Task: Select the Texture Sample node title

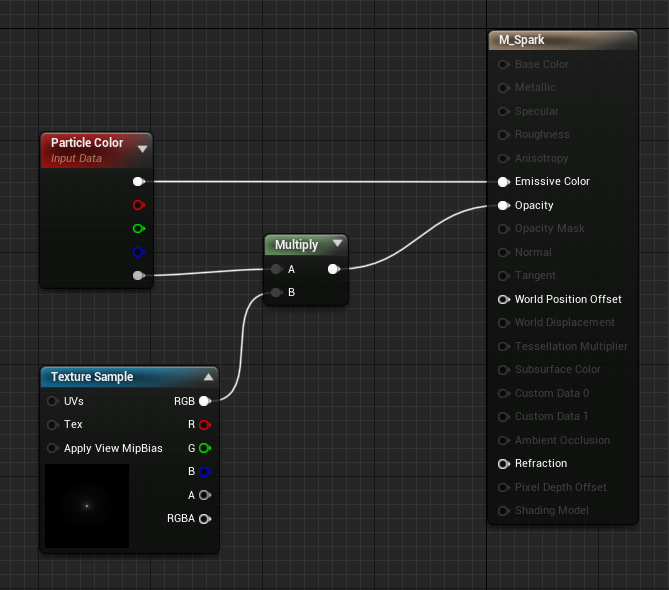Action: 92,377
